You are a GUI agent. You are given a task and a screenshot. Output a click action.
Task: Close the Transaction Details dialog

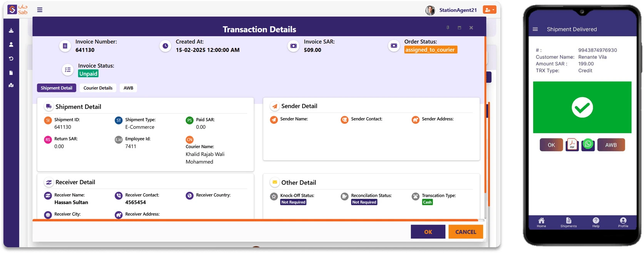[x=471, y=28]
